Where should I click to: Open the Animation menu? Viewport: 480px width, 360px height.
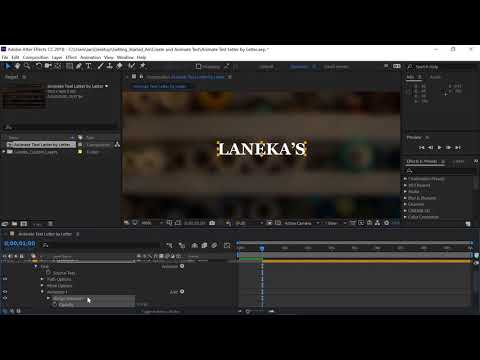click(90, 57)
